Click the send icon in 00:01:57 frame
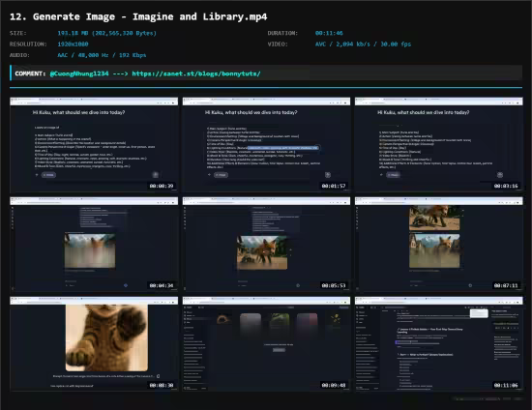 point(328,175)
